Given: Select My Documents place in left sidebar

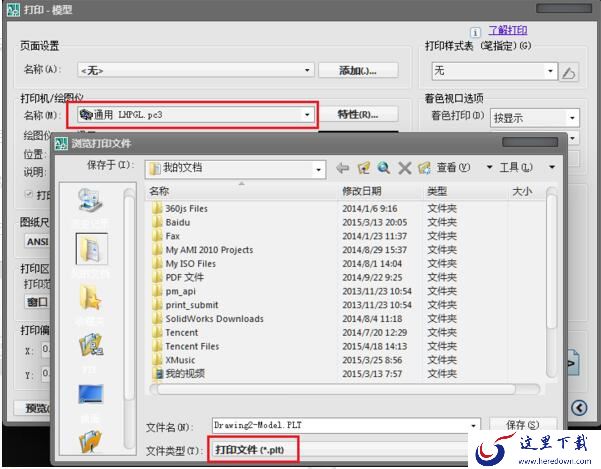Looking at the screenshot, I should pos(91,249).
